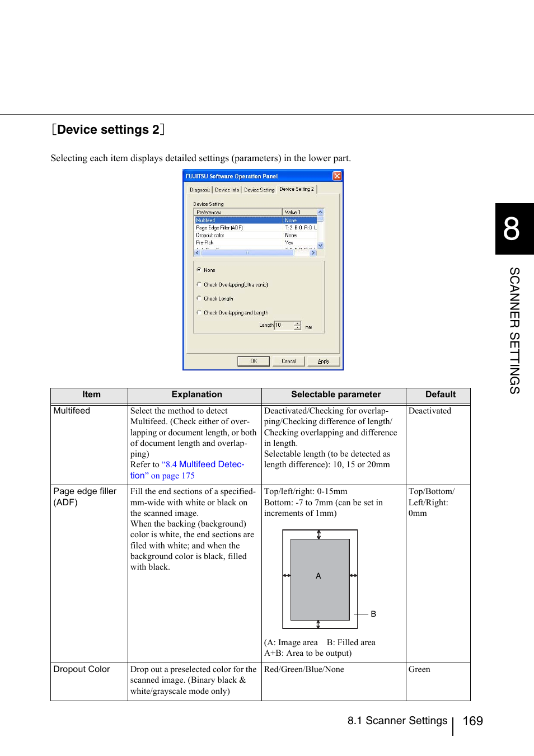Close the FUJITSU Software Operation Panel window

[x=337, y=176]
